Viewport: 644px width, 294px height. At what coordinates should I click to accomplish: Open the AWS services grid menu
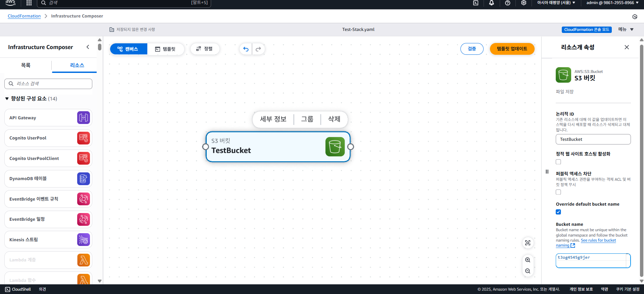coord(29,3)
